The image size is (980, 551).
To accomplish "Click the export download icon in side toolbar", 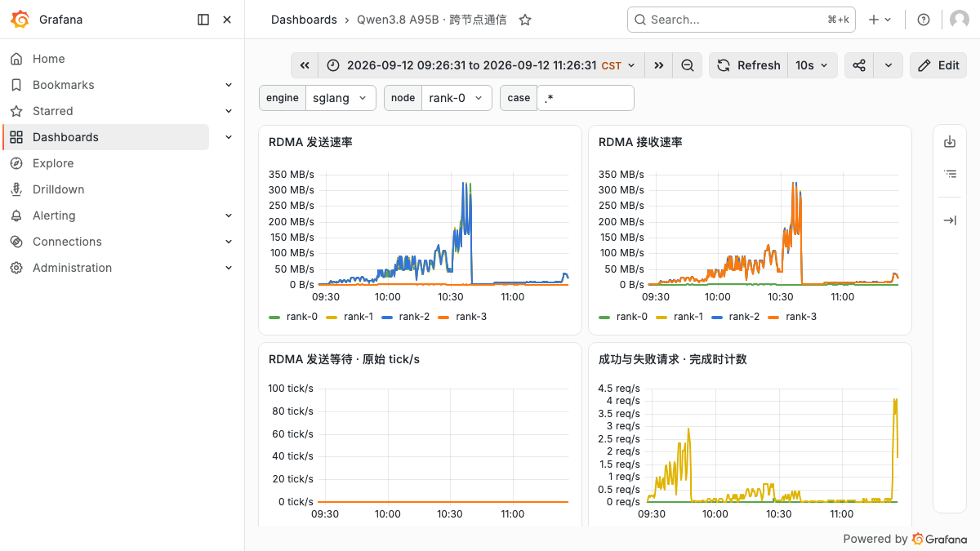I will 950,142.
